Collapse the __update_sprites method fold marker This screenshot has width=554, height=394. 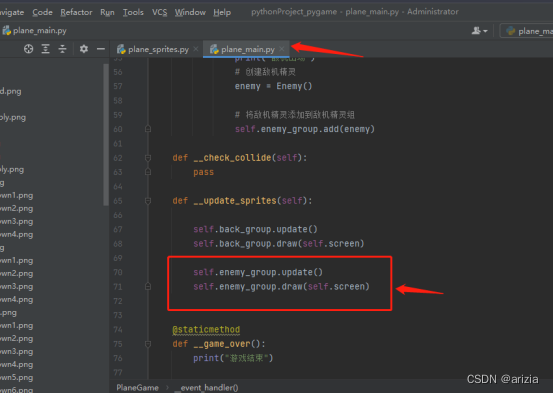click(148, 201)
